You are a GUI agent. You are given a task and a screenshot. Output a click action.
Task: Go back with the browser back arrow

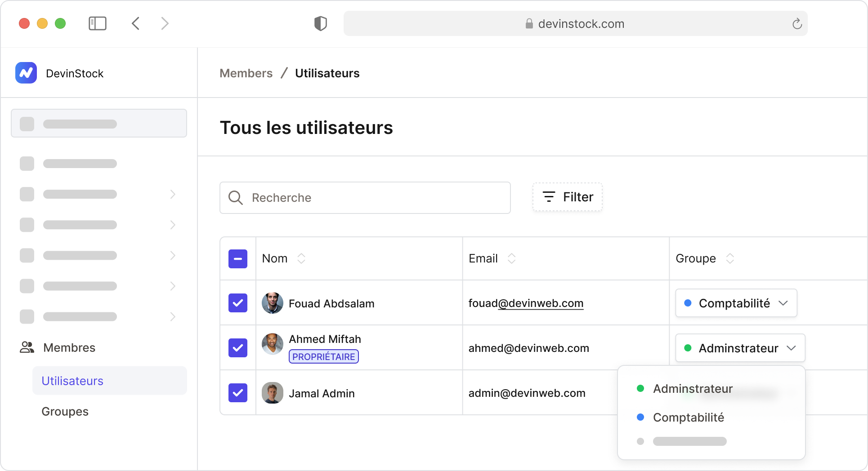[x=136, y=23]
